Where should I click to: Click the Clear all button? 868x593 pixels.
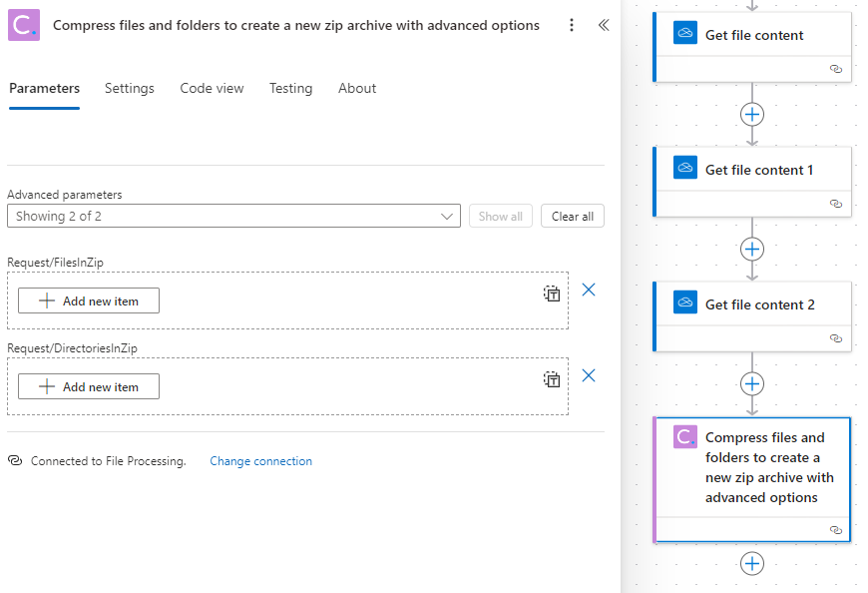tap(573, 216)
